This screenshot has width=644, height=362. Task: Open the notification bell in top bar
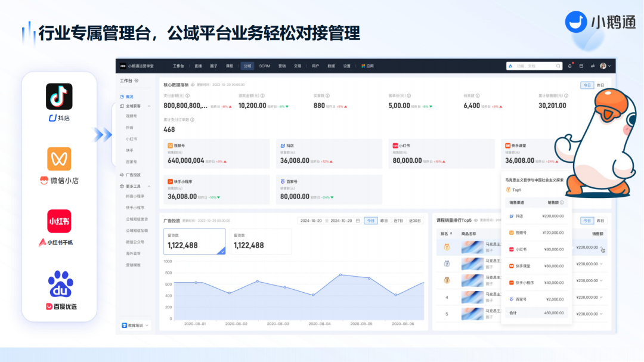coord(569,66)
